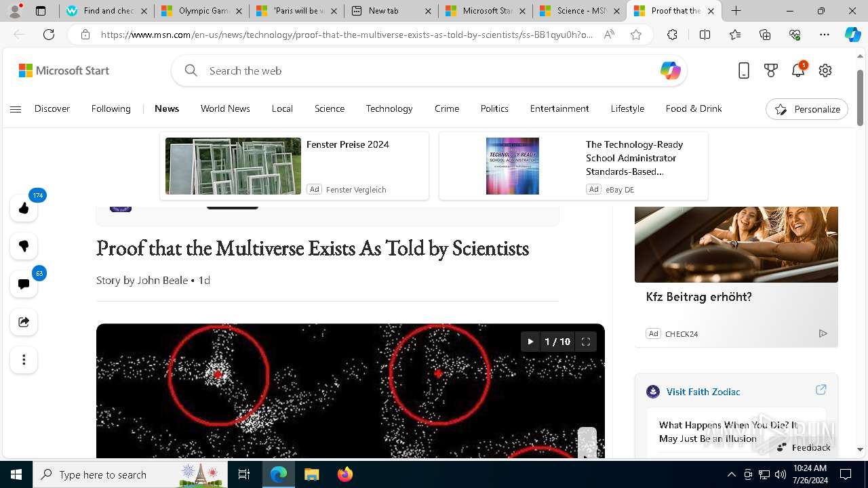View site information lock icon
The width and height of the screenshot is (868, 488).
[x=85, y=35]
